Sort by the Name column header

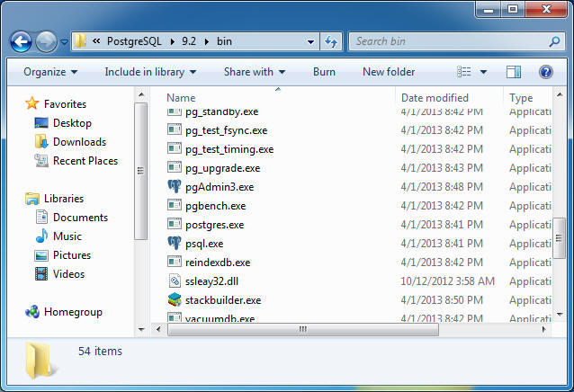181,98
